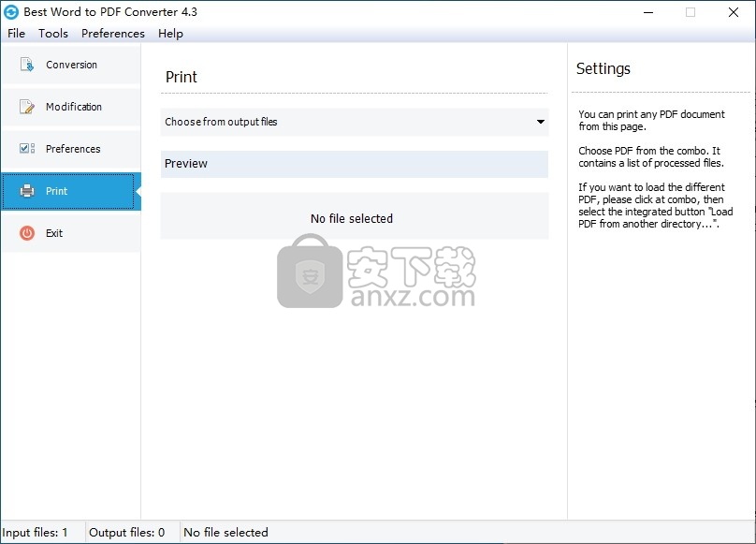Click the Settings panel heading

tap(603, 68)
